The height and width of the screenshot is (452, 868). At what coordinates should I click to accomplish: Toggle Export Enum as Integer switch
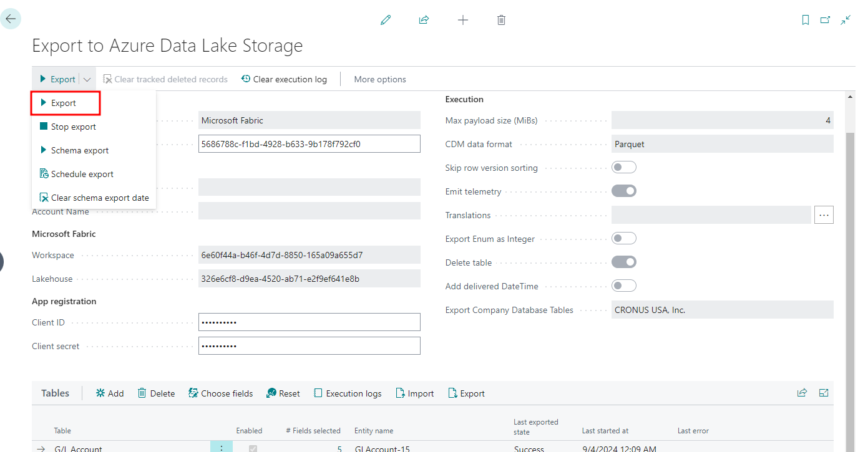624,238
